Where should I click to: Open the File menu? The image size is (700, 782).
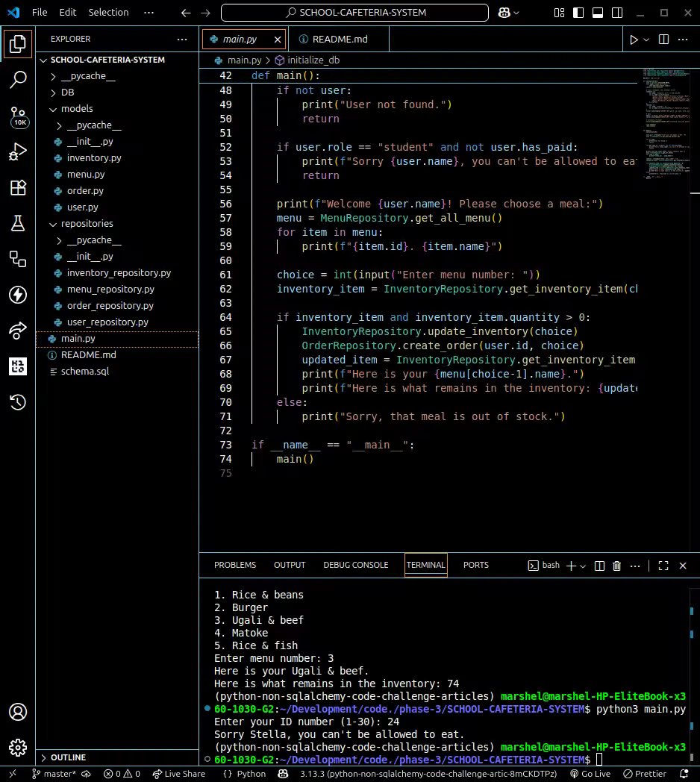click(40, 13)
